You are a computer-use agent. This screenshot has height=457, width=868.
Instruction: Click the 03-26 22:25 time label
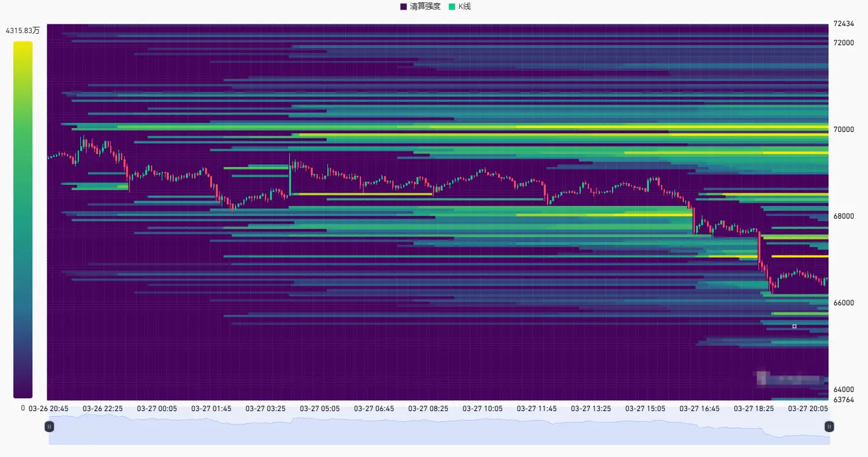103,409
